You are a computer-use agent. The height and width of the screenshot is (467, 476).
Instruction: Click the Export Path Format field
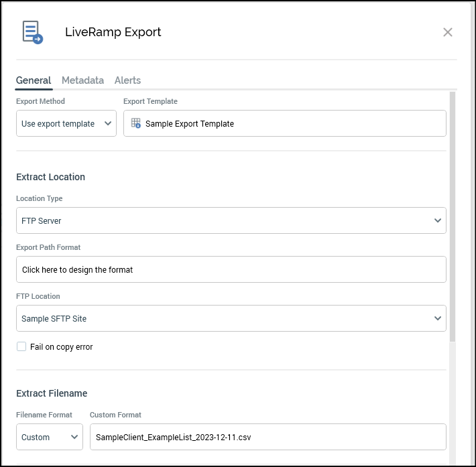click(x=231, y=269)
